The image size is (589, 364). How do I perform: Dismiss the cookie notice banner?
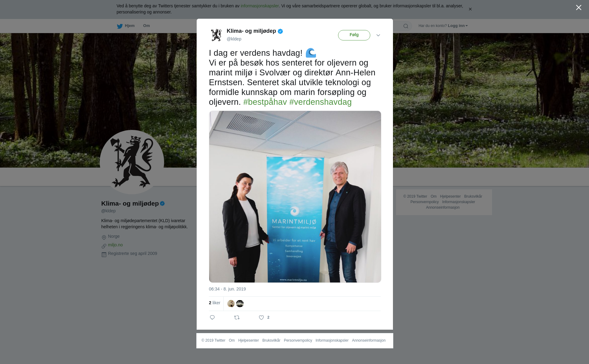coord(470,9)
